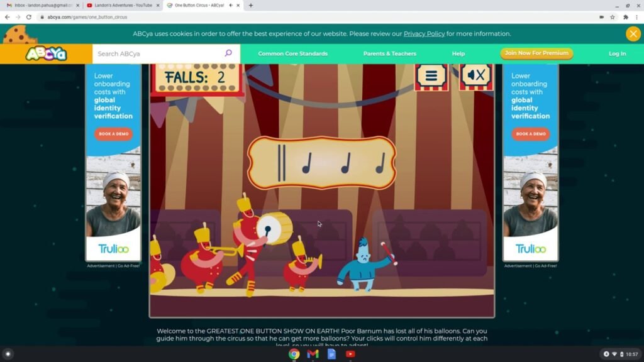The image size is (644, 362).
Task: Mute the game sound with speaker icon
Action: 475,75
